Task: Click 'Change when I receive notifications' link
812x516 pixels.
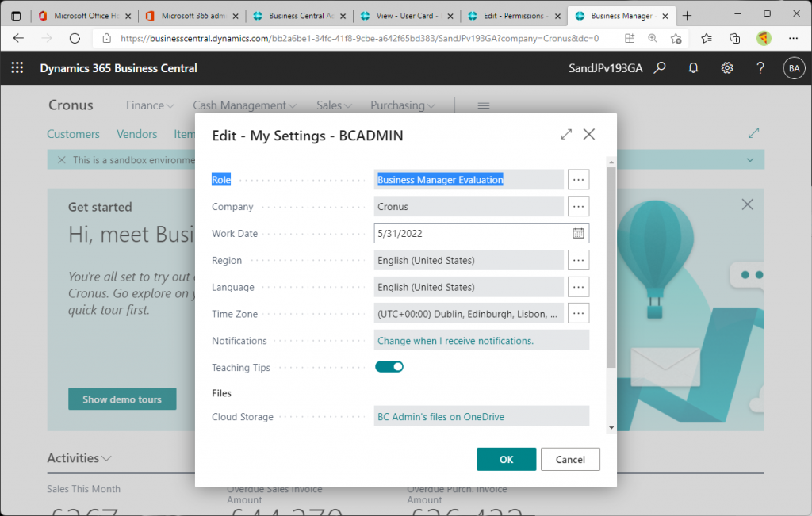Action: tap(455, 341)
